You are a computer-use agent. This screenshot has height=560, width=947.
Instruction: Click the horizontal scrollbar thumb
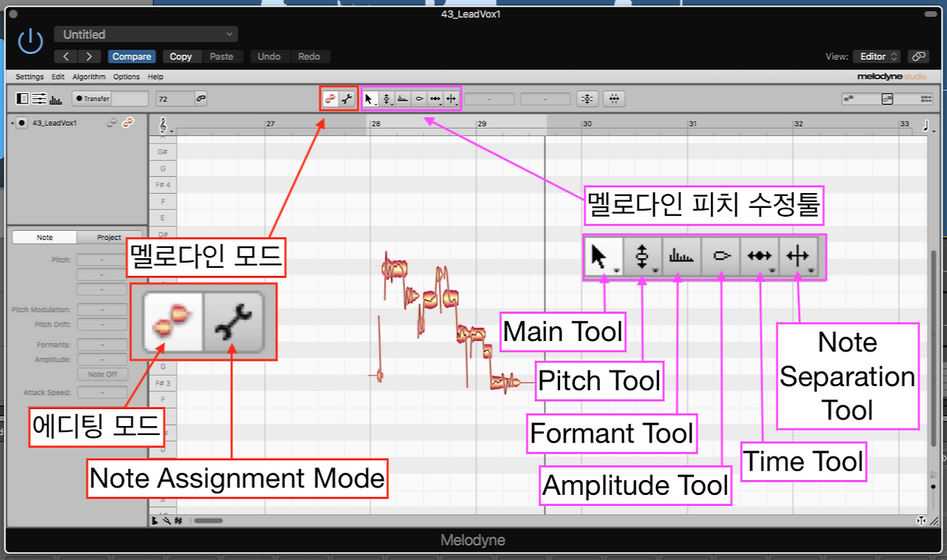click(x=208, y=521)
